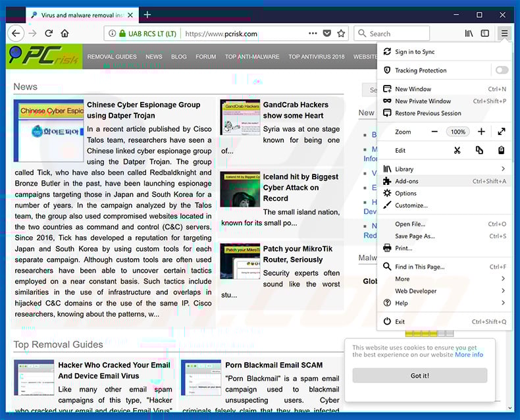Open the NEWS navigation link
Viewport: 520px width, 420px height.
154,57
